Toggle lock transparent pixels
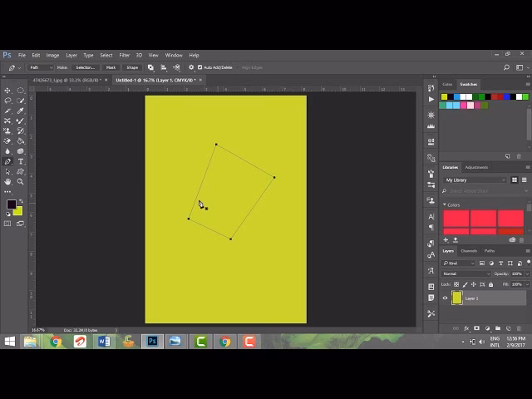The height and width of the screenshot is (399, 532). [x=456, y=284]
